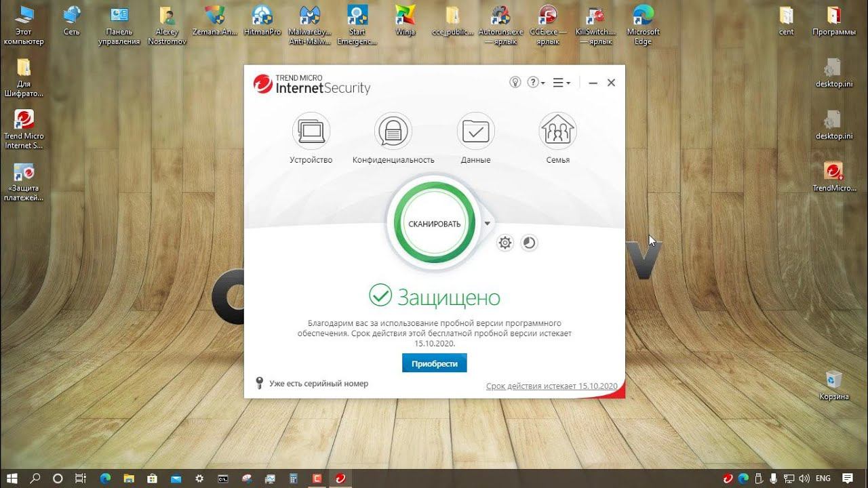868x488 pixels.
Task: Open Microsoft Store from taskbar
Action: click(152, 479)
